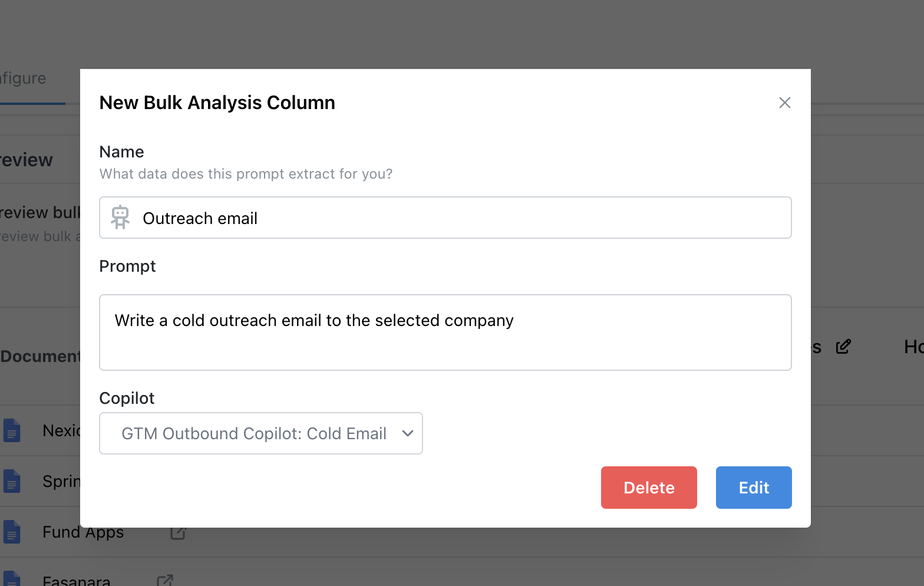Expand the chevron arrow on Copilot combo box
The image size is (924, 586).
(407, 434)
